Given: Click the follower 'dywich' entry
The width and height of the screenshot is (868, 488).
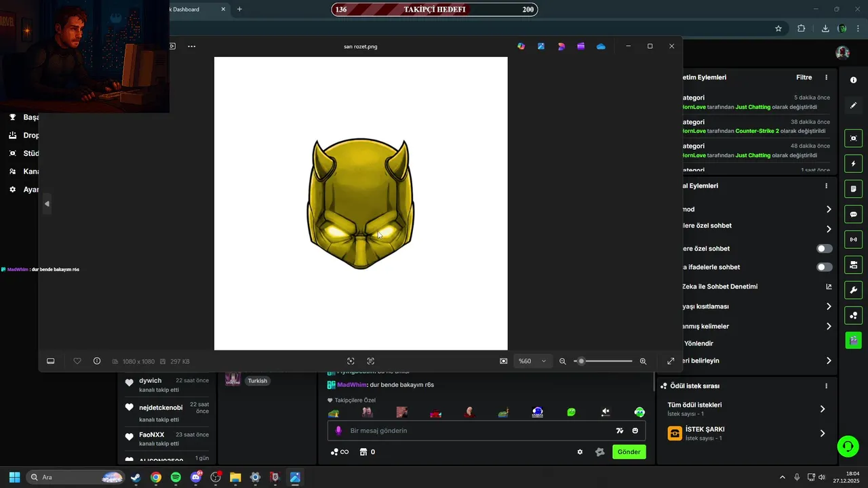Looking at the screenshot, I should [167, 385].
